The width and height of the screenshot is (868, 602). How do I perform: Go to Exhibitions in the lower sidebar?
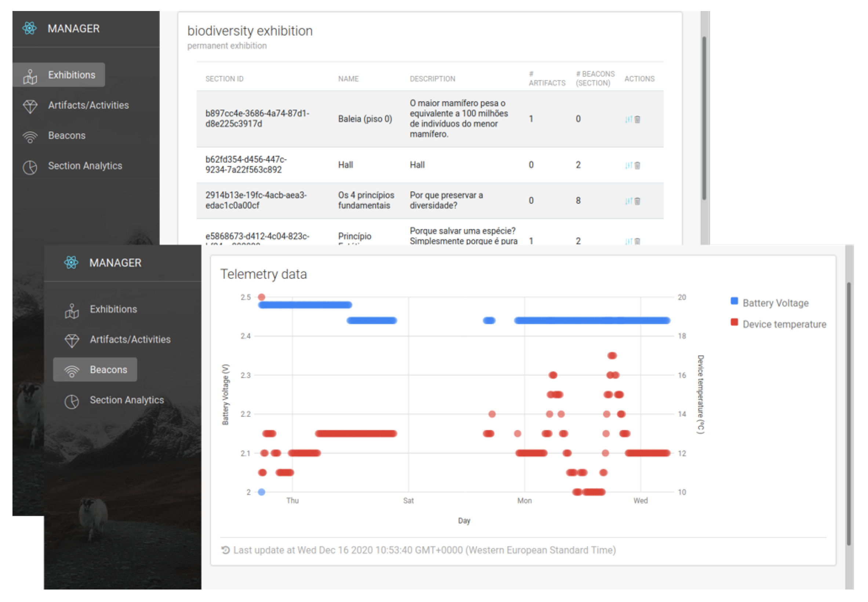coord(113,309)
